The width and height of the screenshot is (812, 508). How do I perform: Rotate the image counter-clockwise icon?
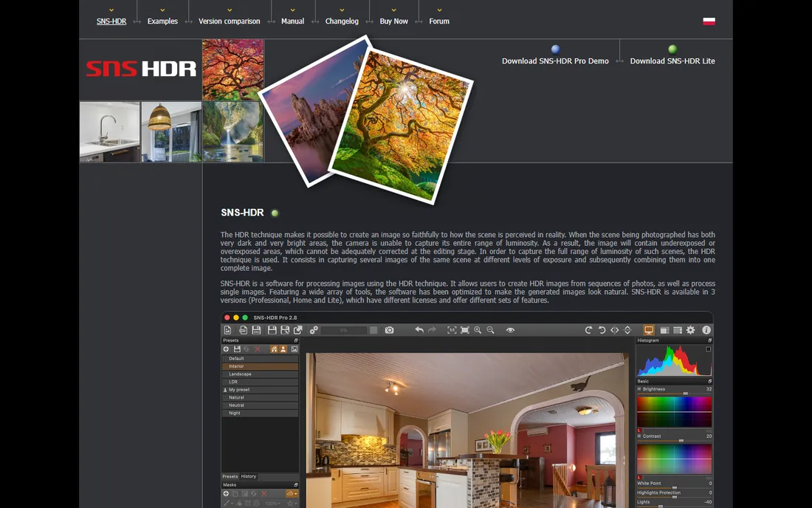click(602, 330)
